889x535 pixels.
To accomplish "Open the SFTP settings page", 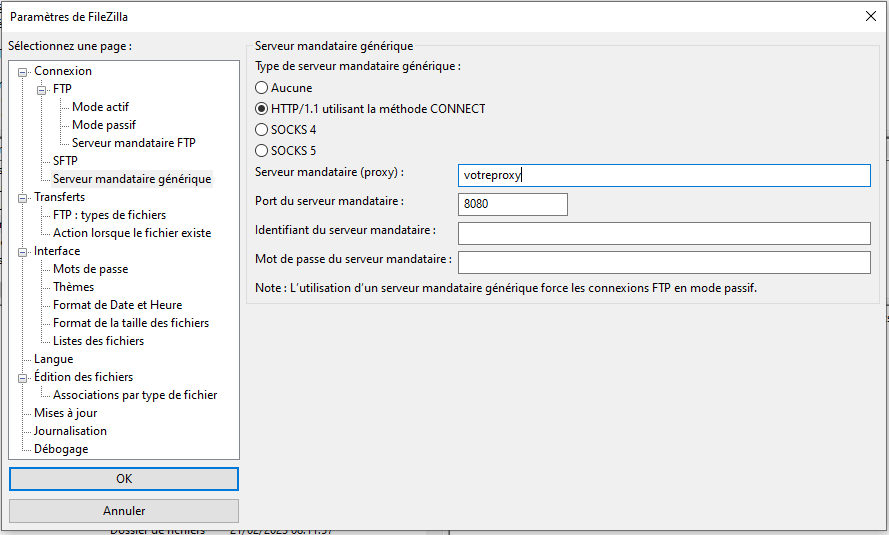I will 65,161.
